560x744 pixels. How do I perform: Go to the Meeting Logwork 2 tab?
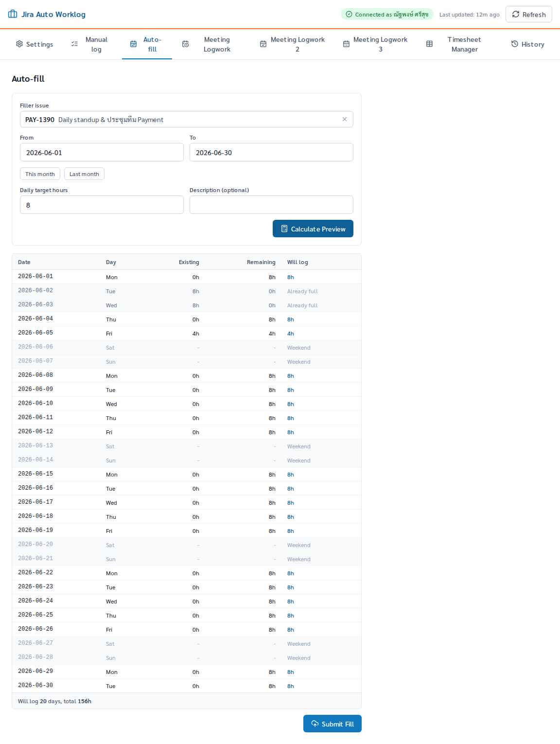[x=292, y=44]
